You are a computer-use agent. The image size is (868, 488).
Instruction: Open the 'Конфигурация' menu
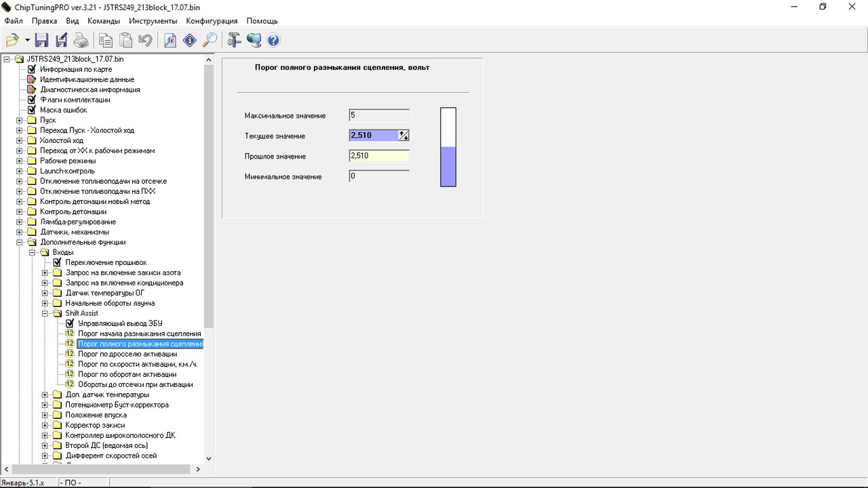coord(212,21)
